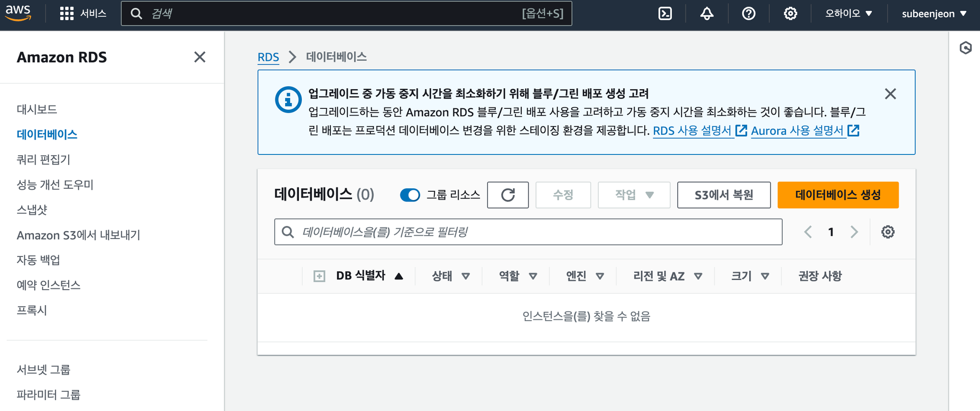Sort by 리전 및 AZ column
This screenshot has height=411, width=980.
pos(668,276)
